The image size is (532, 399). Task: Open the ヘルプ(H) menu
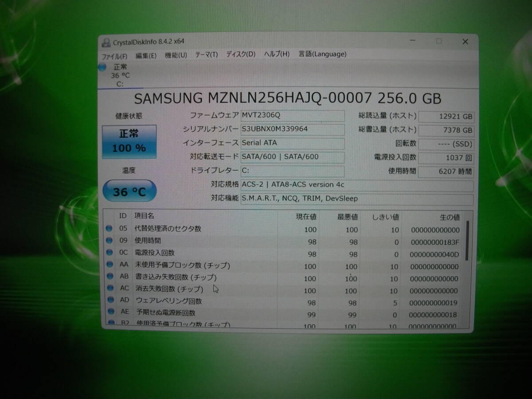point(277,54)
